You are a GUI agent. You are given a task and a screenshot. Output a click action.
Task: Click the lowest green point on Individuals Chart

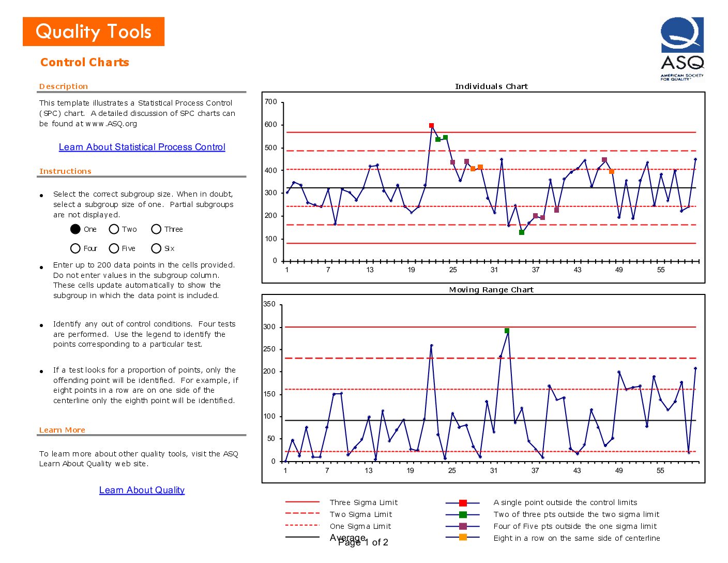click(x=522, y=232)
